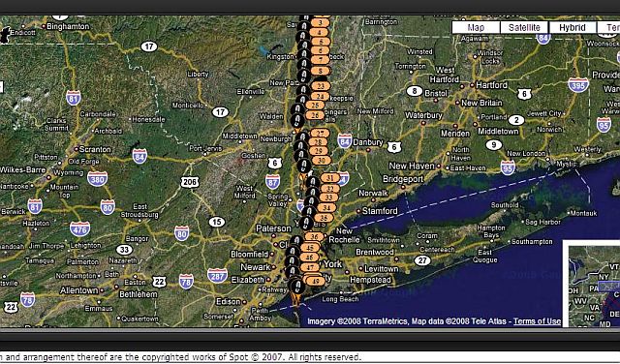Switch to Terrain view
Viewport: 620px width, 364px height.
609,27
